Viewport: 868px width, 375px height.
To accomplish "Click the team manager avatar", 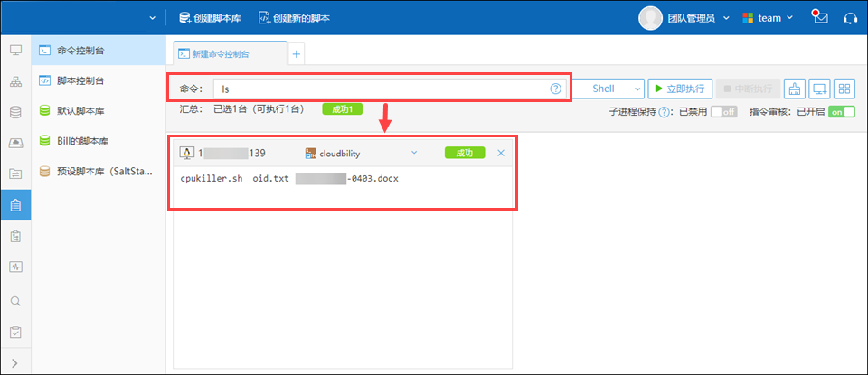I will pyautogui.click(x=650, y=18).
